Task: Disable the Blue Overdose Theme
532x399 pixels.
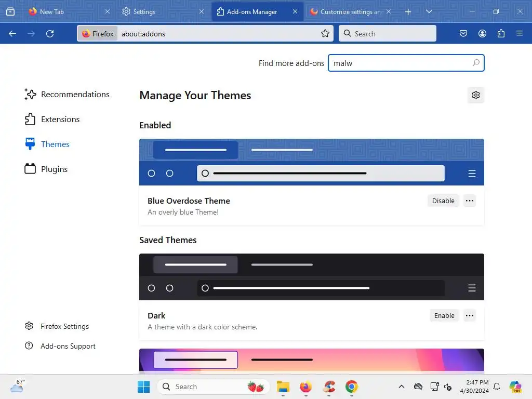Action: [443, 201]
